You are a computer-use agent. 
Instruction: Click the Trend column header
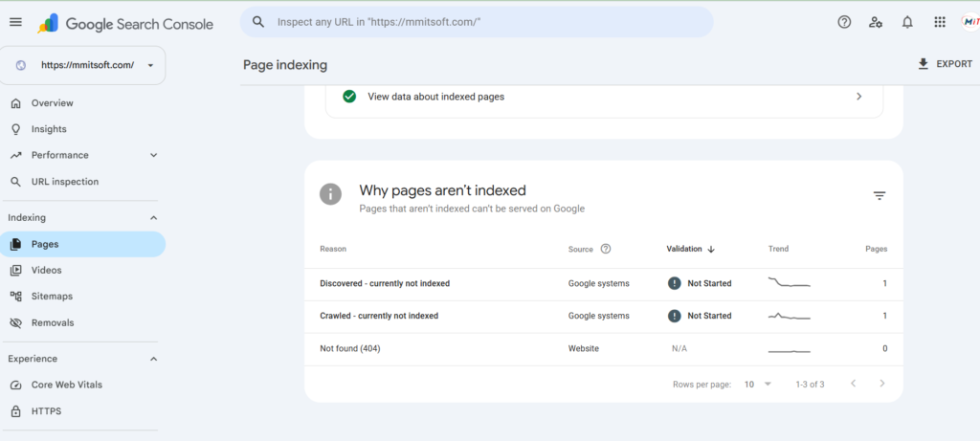click(778, 249)
